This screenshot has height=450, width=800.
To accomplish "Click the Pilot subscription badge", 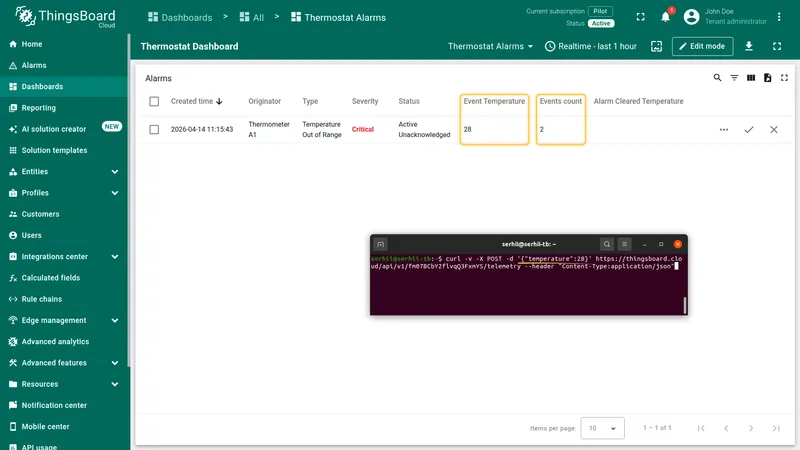I will pyautogui.click(x=600, y=11).
